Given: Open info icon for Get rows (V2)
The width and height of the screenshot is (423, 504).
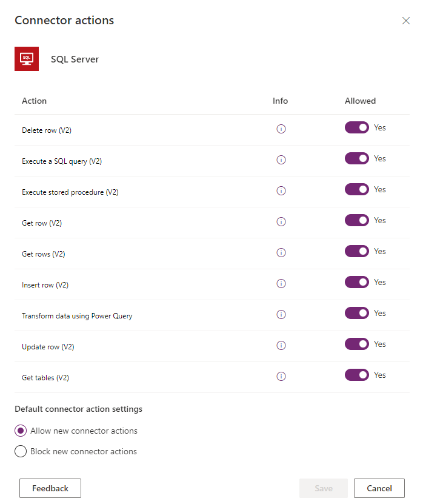Looking at the screenshot, I should point(281,253).
